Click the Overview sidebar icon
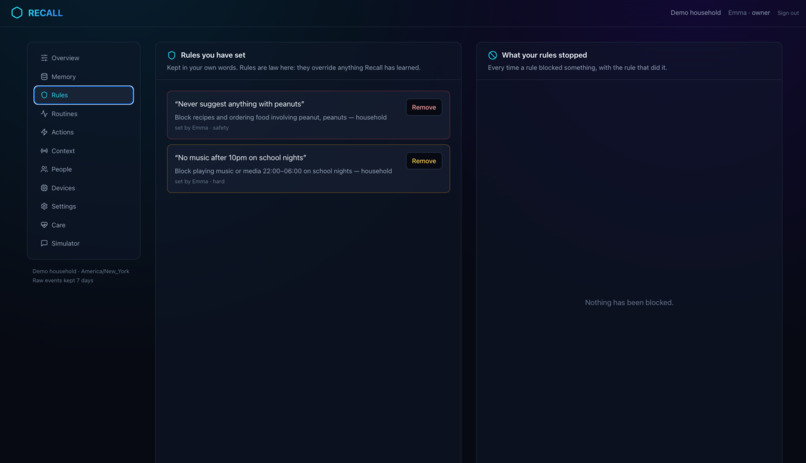 point(44,58)
